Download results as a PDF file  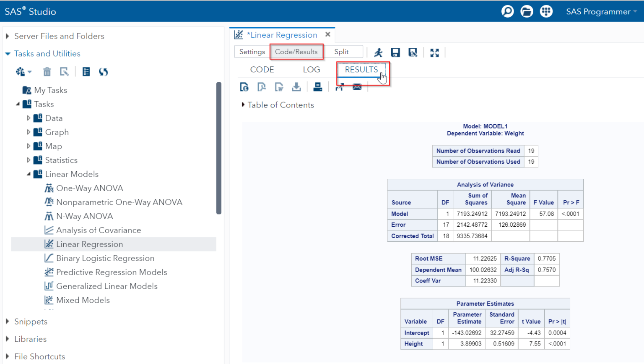tap(262, 87)
